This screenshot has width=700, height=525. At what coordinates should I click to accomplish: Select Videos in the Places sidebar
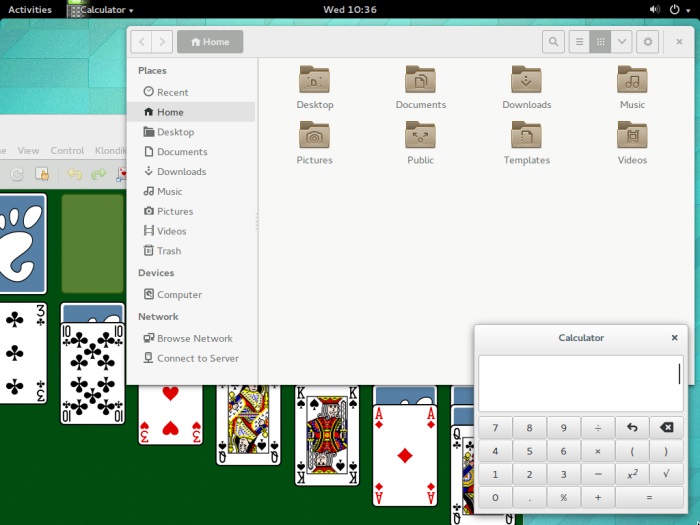[x=191, y=231]
